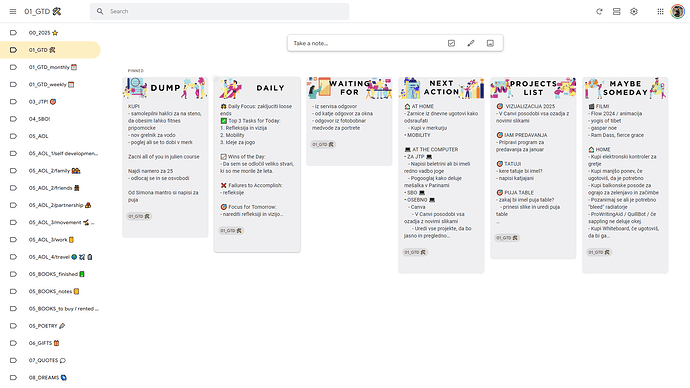Open the DUMP pinned note

tap(165, 157)
